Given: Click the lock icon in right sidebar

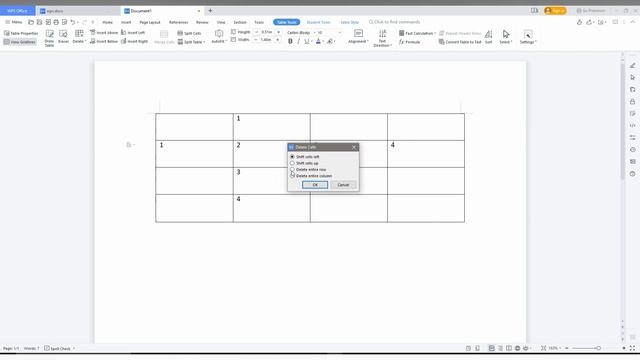Looking at the screenshot, I should (x=633, y=101).
